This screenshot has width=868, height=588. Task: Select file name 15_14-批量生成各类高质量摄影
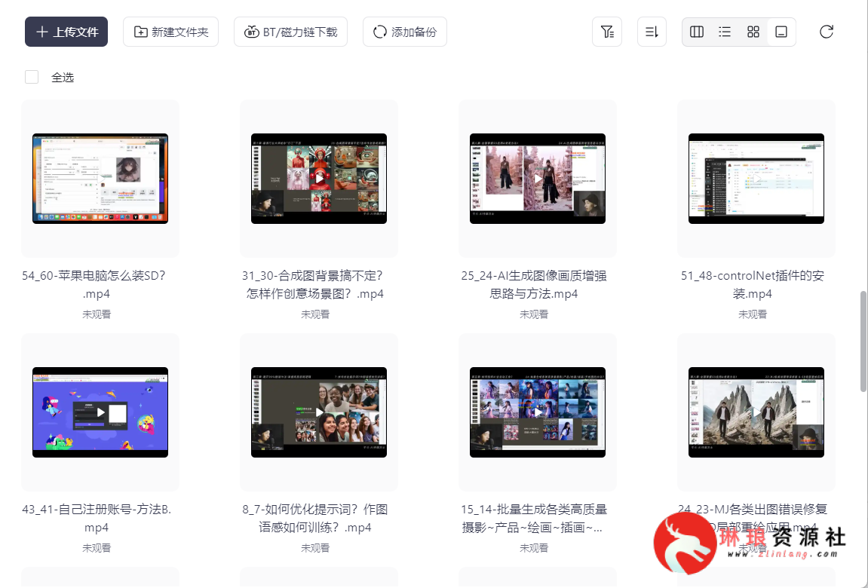[x=534, y=519]
